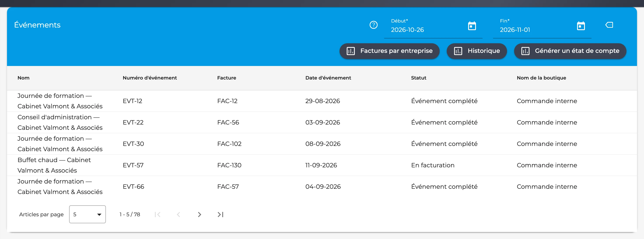
Task: Go to the previous page of events
Action: (x=178, y=215)
